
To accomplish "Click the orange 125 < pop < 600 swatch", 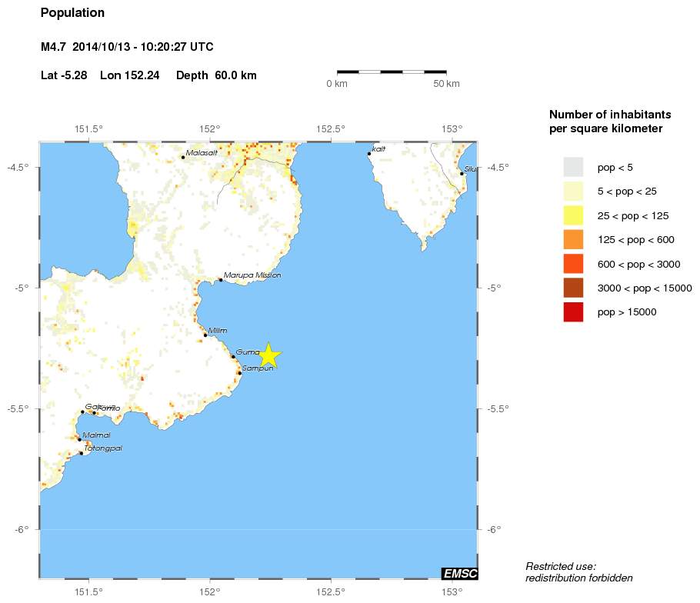I will point(573,239).
